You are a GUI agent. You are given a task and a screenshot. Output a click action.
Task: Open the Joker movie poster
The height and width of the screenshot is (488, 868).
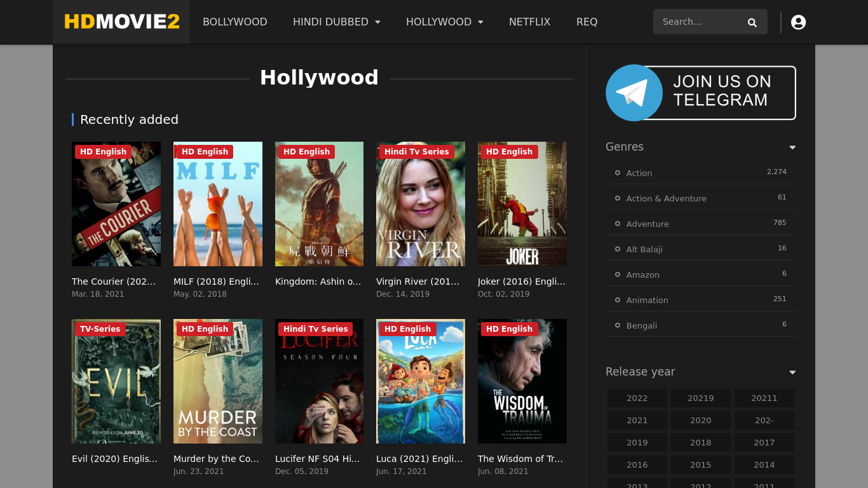pos(522,204)
